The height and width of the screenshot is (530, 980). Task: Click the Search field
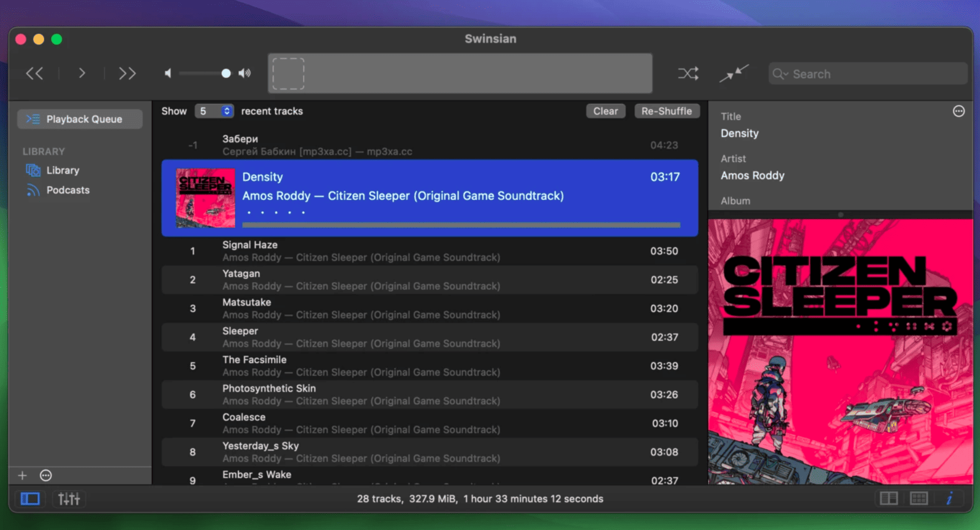[x=867, y=74]
